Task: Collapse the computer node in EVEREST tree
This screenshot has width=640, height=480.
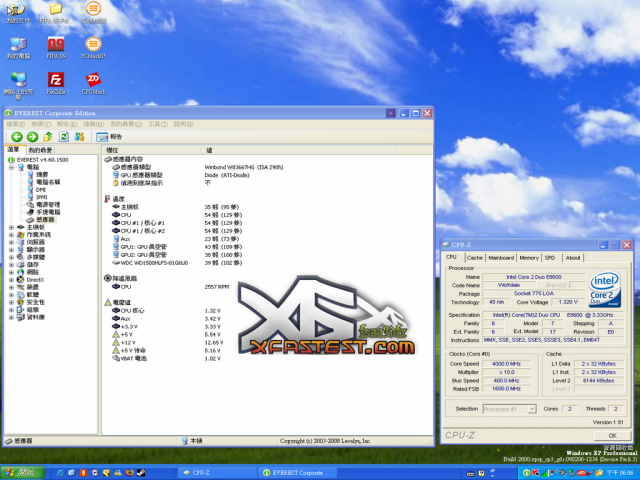Action: [x=11, y=167]
